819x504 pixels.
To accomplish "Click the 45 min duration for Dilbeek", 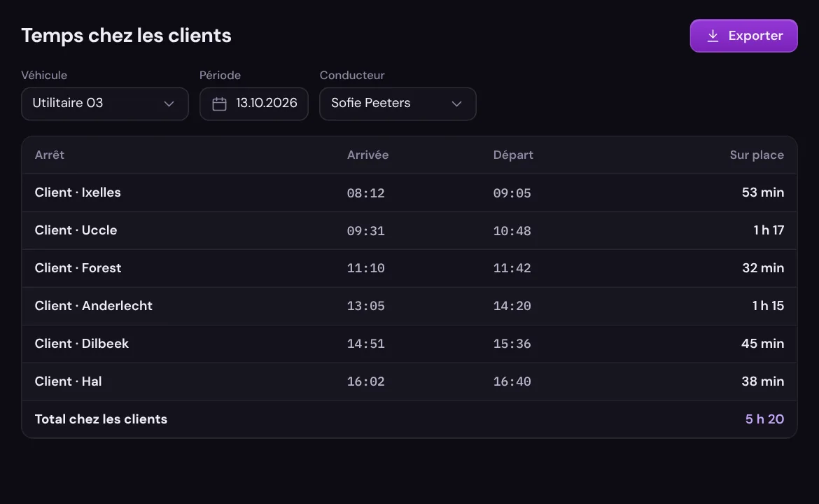I will 762,343.
